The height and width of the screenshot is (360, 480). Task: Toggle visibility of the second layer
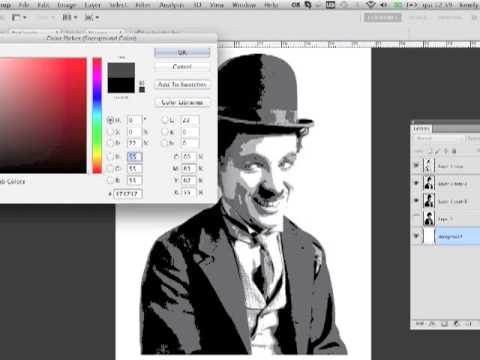416,183
